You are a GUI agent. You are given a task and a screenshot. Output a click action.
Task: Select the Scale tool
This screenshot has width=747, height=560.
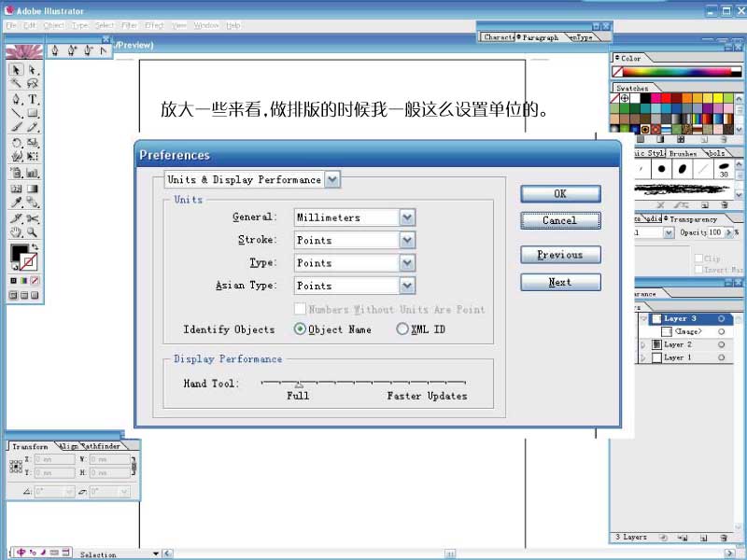[32, 143]
